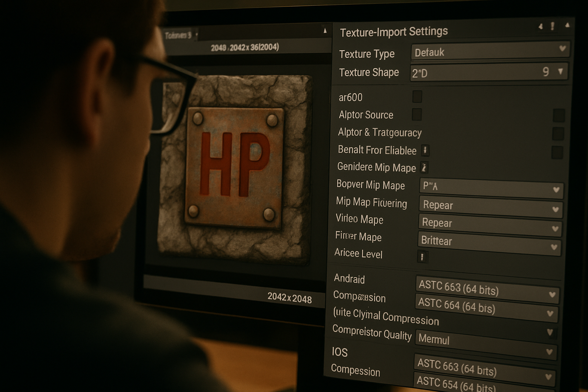This screenshot has height=392, width=588.
Task: Open the Firaer Mape dropdown showing Brittear
Action: (489, 243)
